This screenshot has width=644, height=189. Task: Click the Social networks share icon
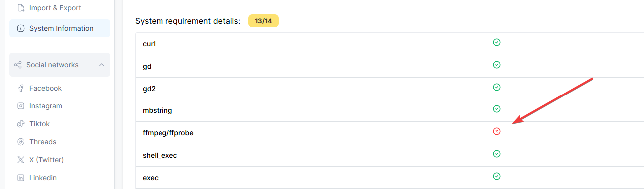18,65
